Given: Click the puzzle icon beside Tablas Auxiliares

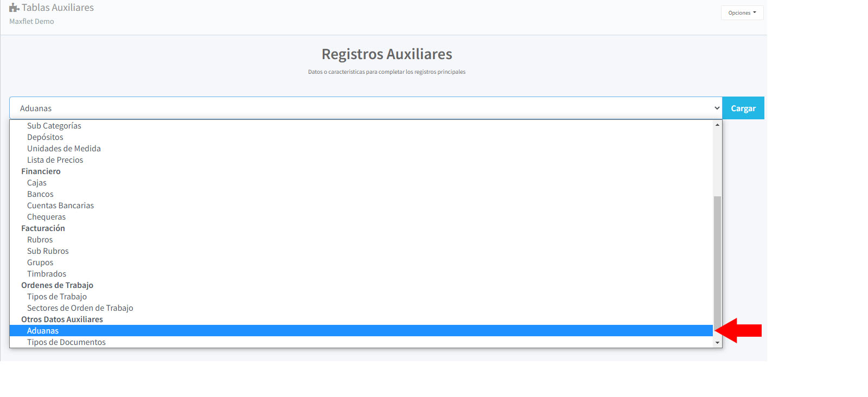Looking at the screenshot, I should click(x=14, y=8).
